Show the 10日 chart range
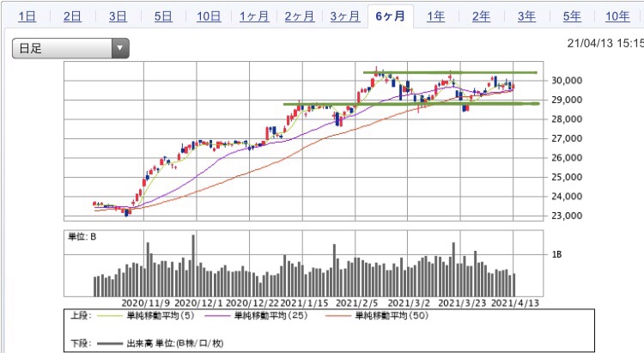This screenshot has width=644, height=353. click(x=209, y=16)
